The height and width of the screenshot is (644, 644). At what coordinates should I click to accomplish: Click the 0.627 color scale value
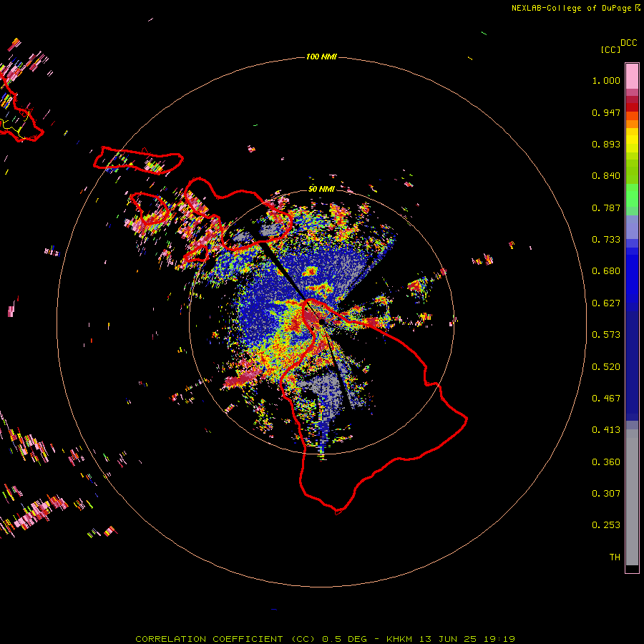pos(606,303)
